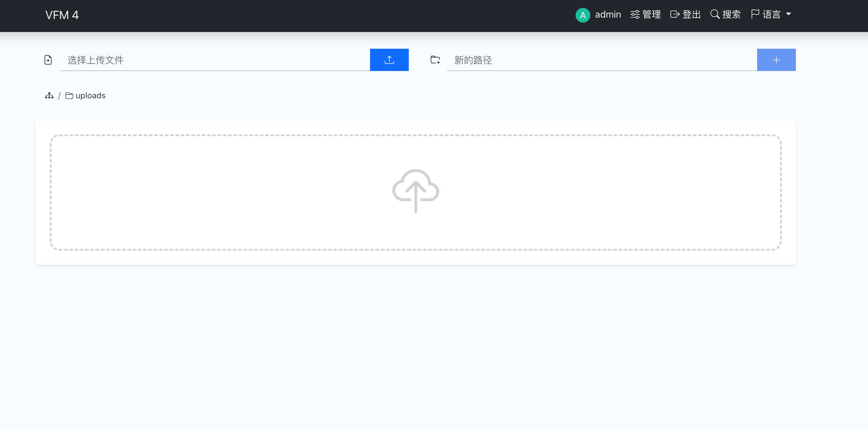
Task: Click the blue upload file button
Action: point(389,60)
